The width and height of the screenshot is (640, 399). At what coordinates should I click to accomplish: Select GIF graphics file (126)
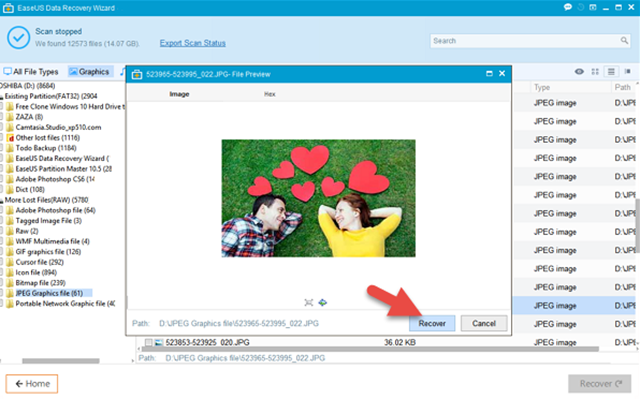click(x=48, y=252)
